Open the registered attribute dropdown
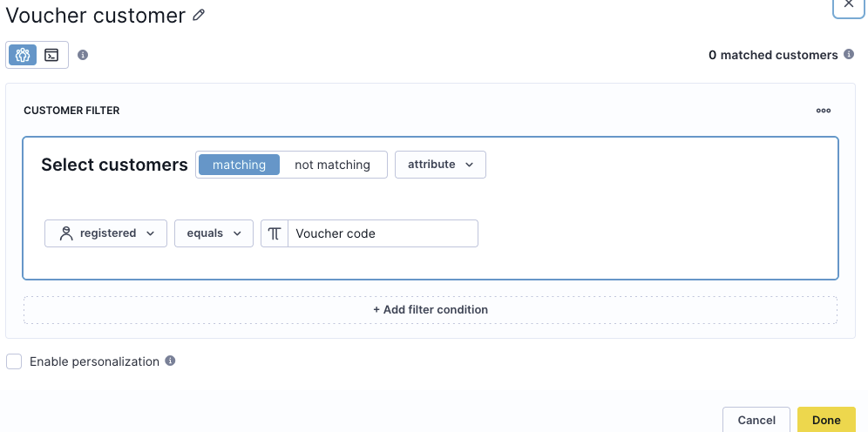The height and width of the screenshot is (432, 868). (x=105, y=233)
